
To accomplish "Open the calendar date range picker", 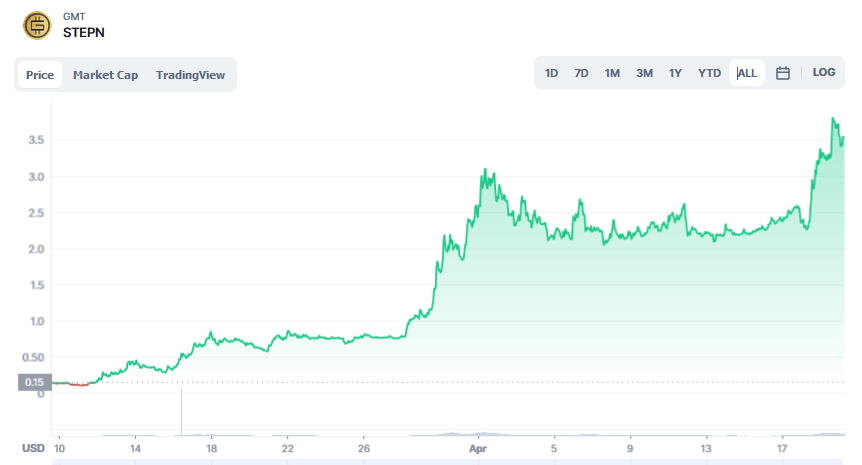I will click(x=783, y=73).
